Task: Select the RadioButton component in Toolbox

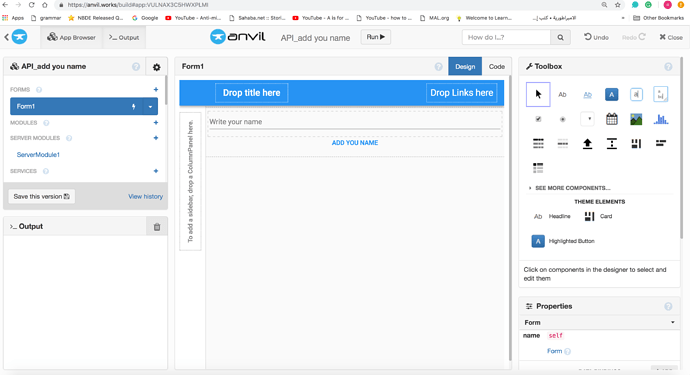Action: point(562,119)
